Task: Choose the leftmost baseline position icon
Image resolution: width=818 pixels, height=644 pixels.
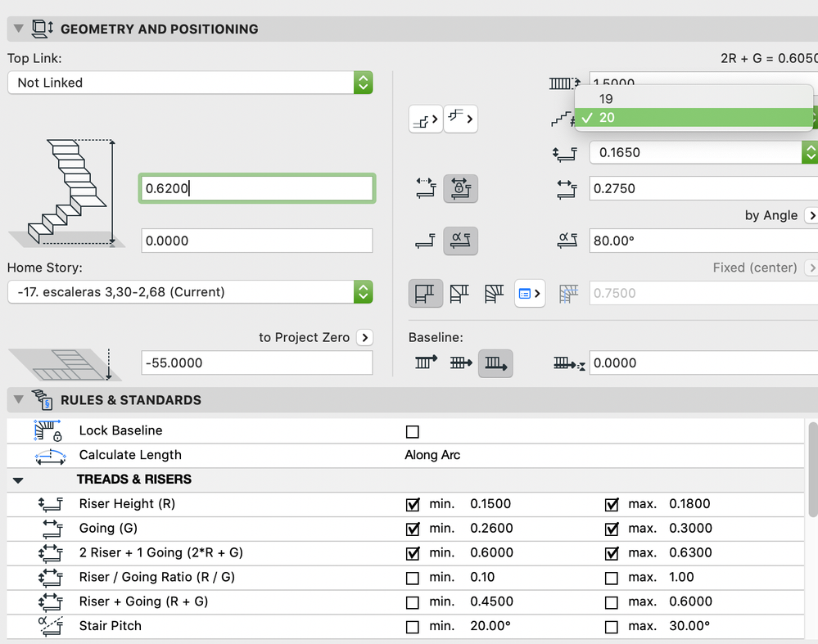Action: pyautogui.click(x=426, y=363)
